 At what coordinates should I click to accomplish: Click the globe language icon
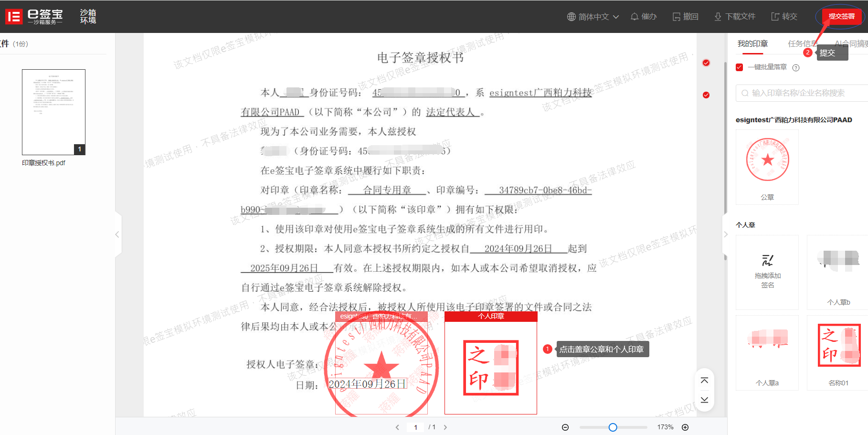tap(572, 17)
